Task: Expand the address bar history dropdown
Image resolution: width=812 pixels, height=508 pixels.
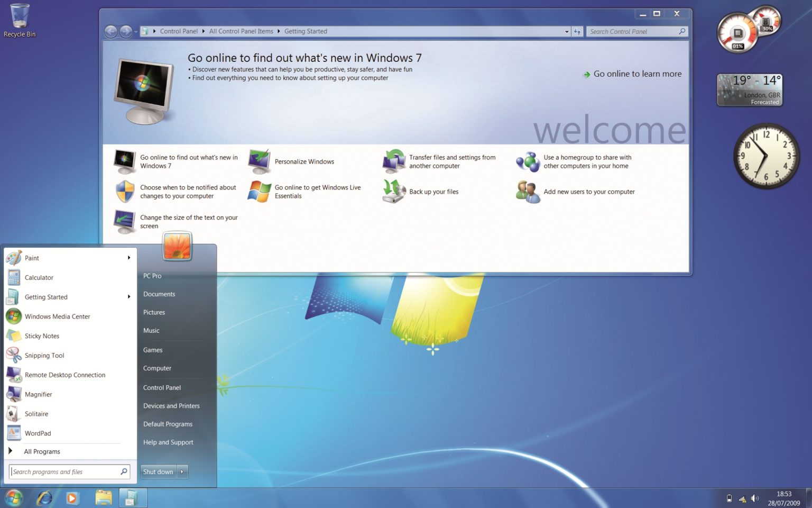Action: [567, 31]
